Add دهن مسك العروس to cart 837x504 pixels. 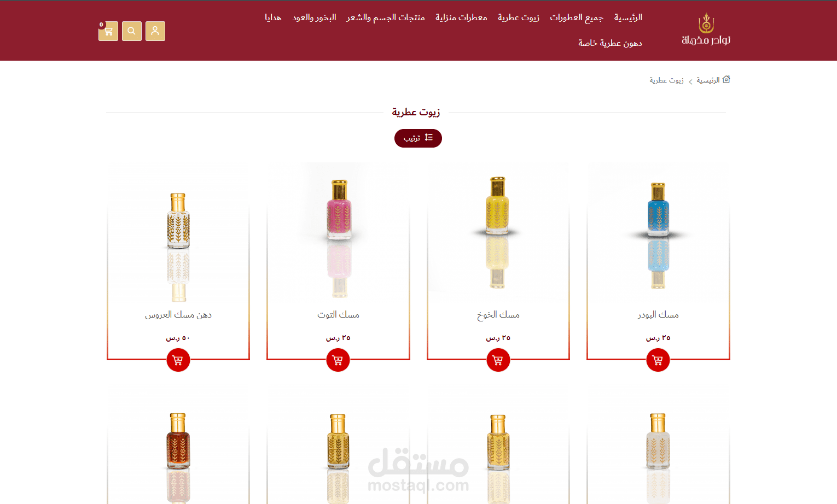tap(178, 360)
